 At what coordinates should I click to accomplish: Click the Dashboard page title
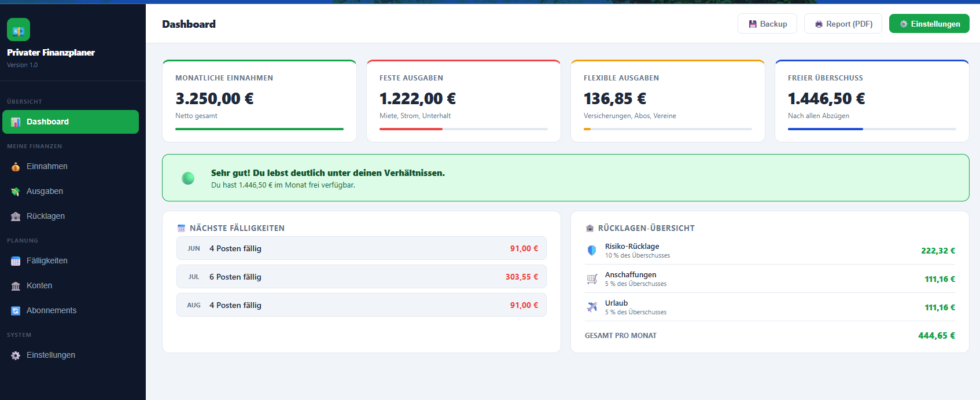click(x=189, y=24)
